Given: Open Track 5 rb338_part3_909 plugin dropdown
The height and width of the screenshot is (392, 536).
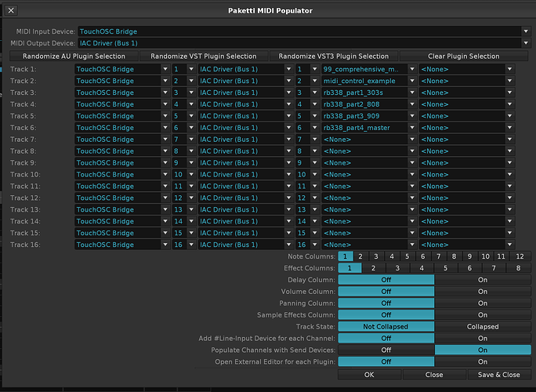Looking at the screenshot, I should 369,116.
